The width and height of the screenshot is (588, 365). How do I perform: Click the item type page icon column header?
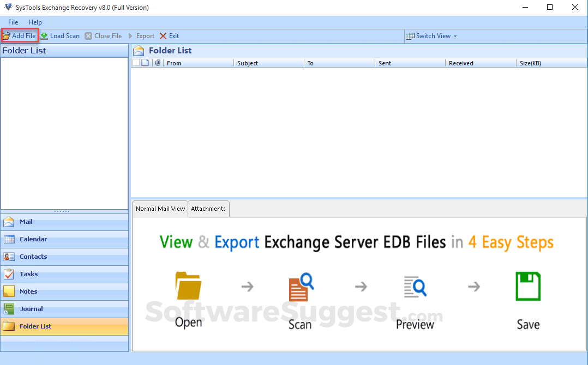click(x=146, y=63)
